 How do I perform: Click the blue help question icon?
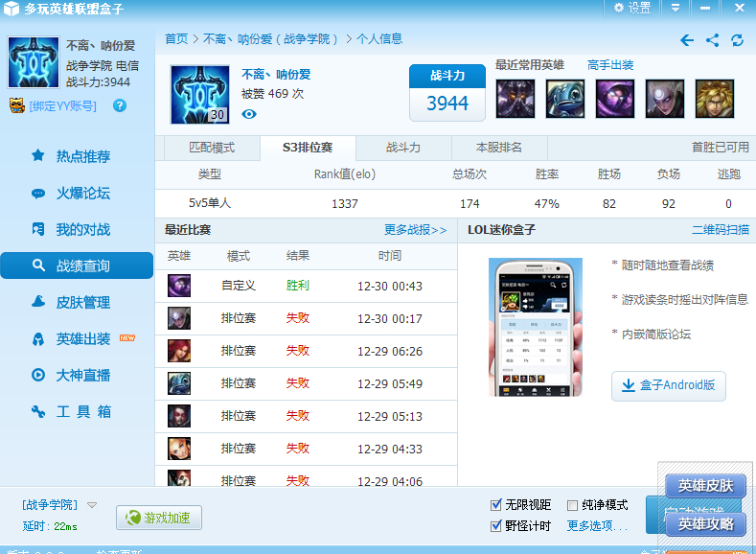120,105
